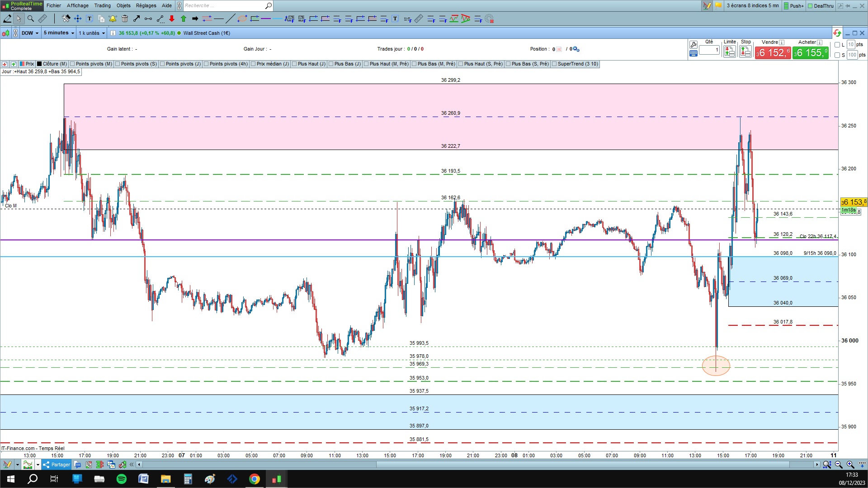Viewport: 868px width, 488px height.
Task: Open the Réglages menu
Action: point(146,5)
